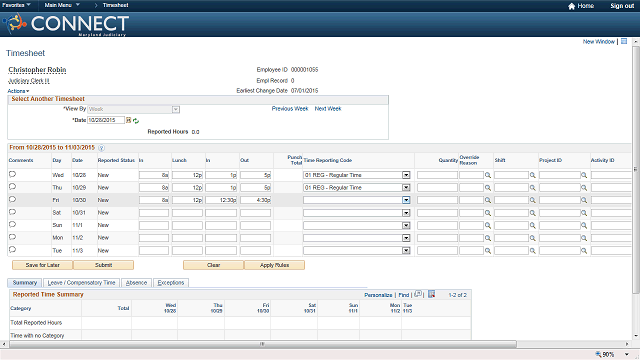This screenshot has height=360, width=640.
Task: Click the horizontal scrollbar at page bottom
Action: [x=263, y=344]
